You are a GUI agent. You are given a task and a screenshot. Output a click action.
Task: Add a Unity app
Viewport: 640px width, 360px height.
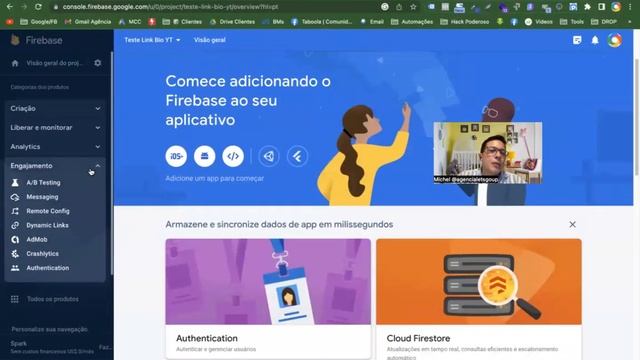click(x=269, y=156)
